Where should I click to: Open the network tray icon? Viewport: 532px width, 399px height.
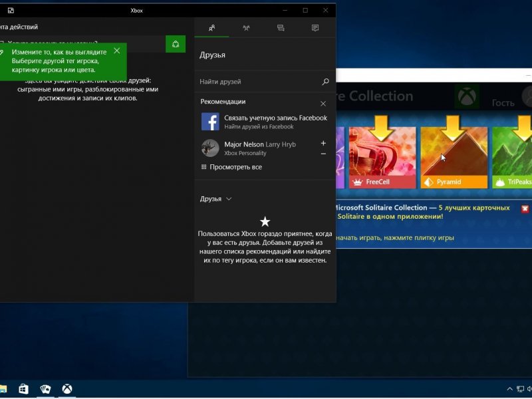[x=520, y=389]
